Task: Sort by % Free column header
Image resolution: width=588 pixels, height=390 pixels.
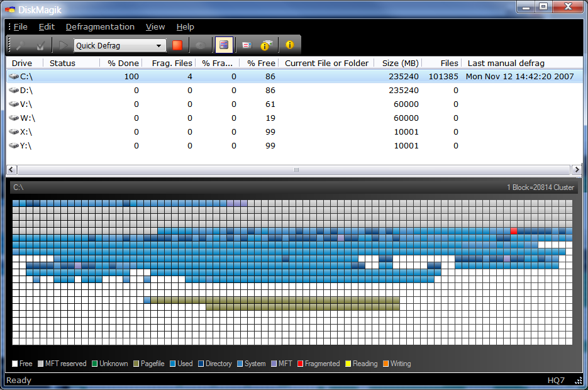Action: [x=260, y=63]
